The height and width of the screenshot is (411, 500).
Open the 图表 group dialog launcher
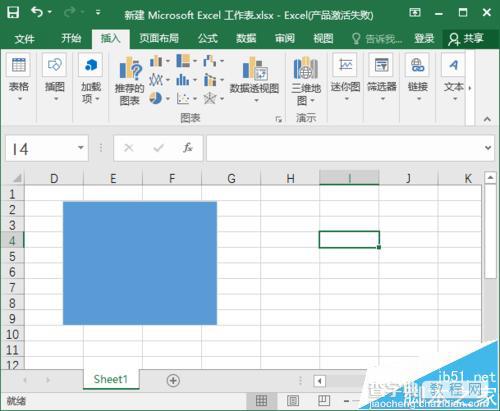pos(278,119)
